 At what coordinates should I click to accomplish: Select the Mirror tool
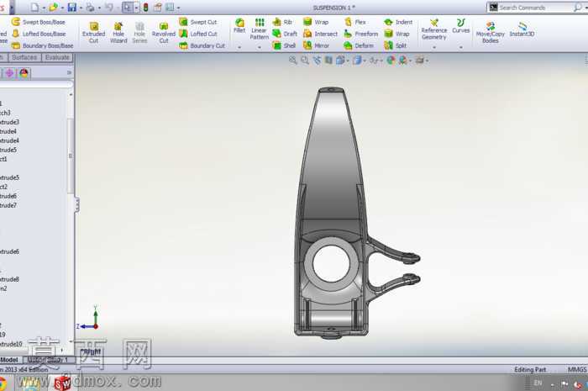[316, 45]
